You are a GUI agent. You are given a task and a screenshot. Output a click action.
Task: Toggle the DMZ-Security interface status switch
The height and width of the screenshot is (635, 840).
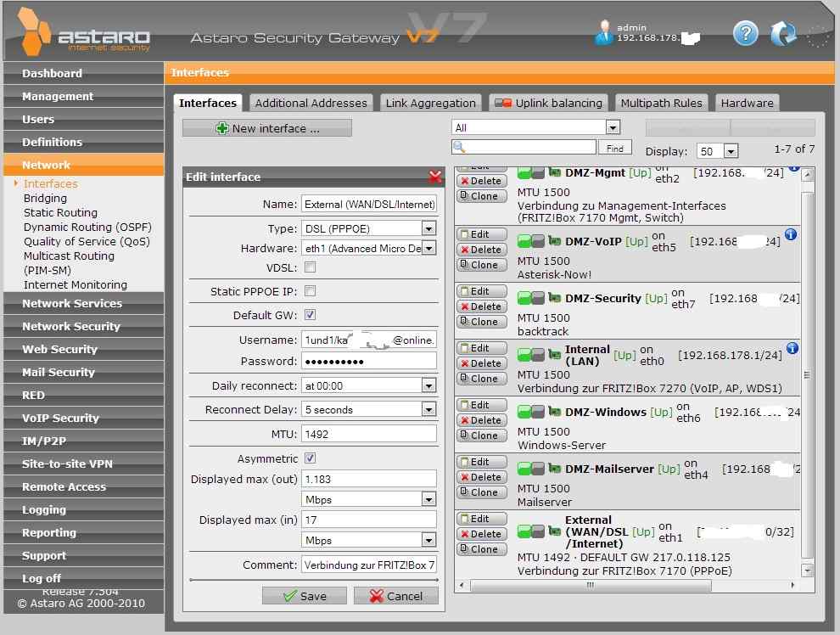pos(531,299)
